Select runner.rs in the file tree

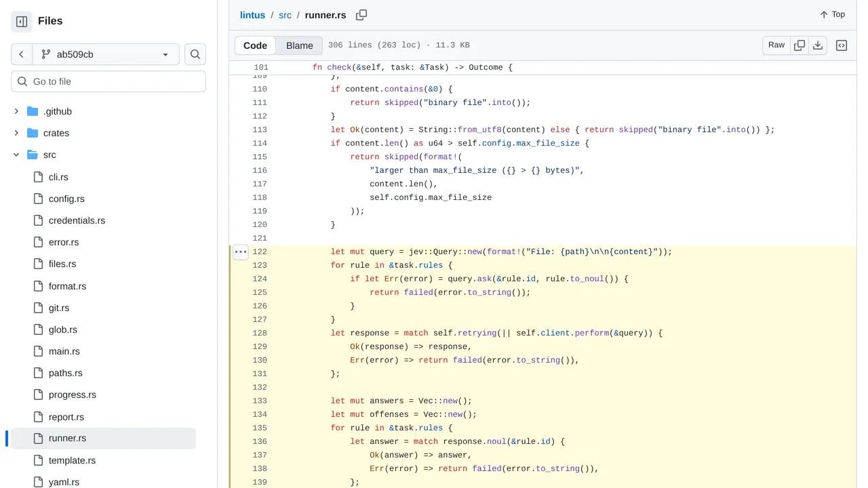point(103,438)
